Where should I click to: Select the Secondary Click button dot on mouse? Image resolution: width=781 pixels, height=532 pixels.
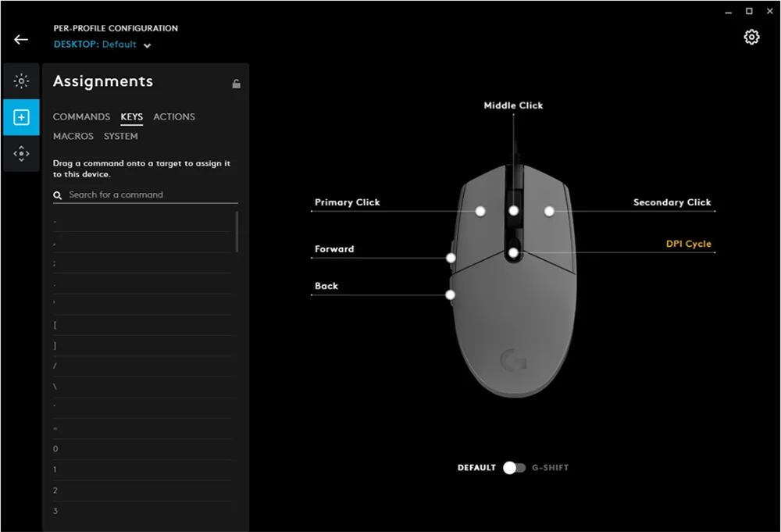549,211
